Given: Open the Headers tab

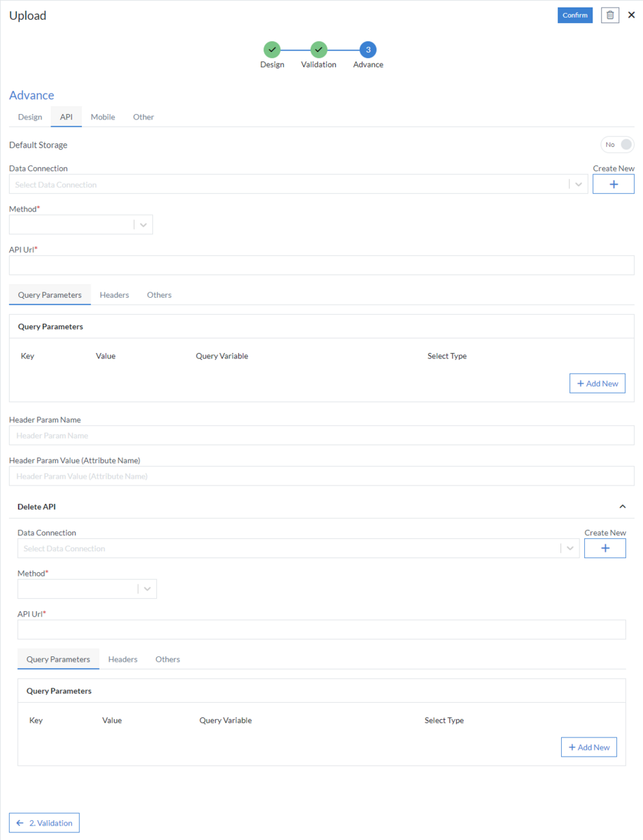Looking at the screenshot, I should click(114, 294).
